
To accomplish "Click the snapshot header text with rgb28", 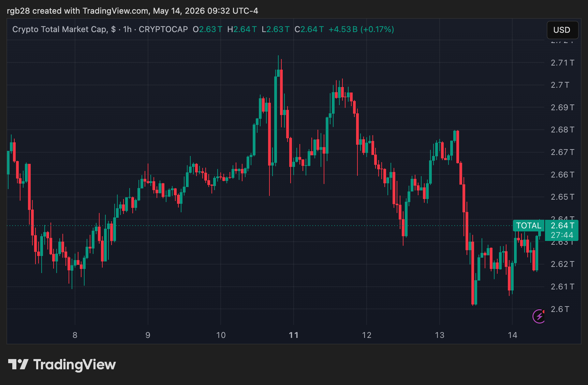I will (x=132, y=11).
